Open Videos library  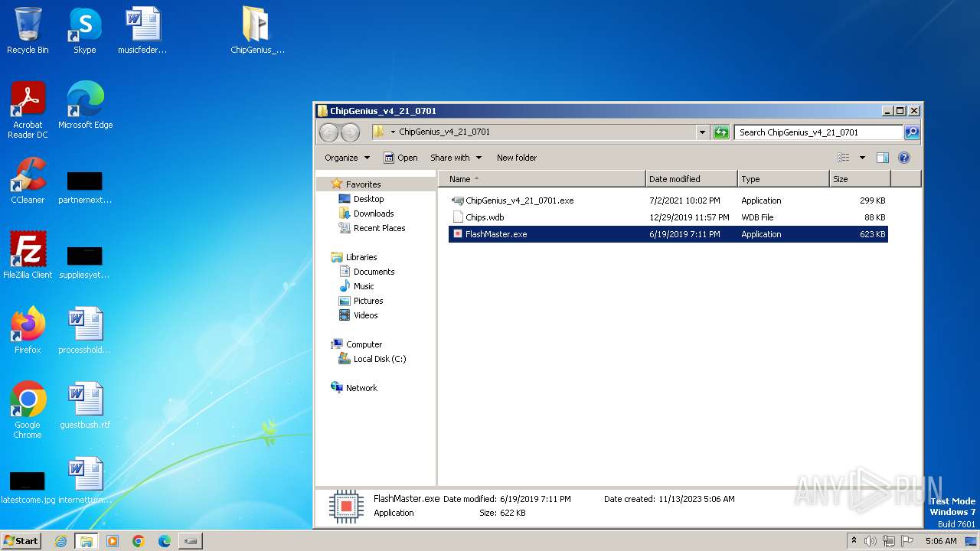point(365,315)
